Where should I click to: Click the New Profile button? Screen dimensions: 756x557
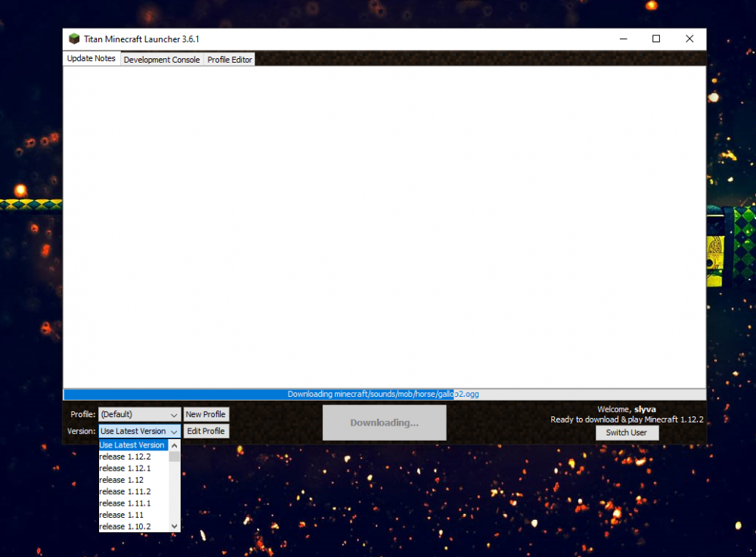(x=206, y=414)
